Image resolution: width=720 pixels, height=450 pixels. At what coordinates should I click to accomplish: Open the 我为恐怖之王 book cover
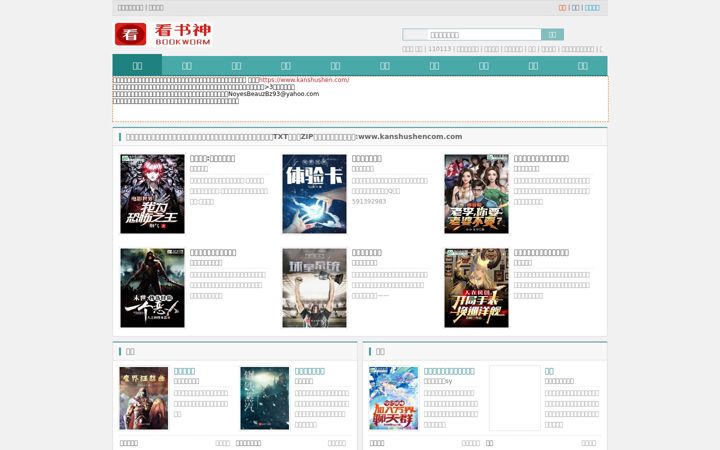click(x=152, y=194)
